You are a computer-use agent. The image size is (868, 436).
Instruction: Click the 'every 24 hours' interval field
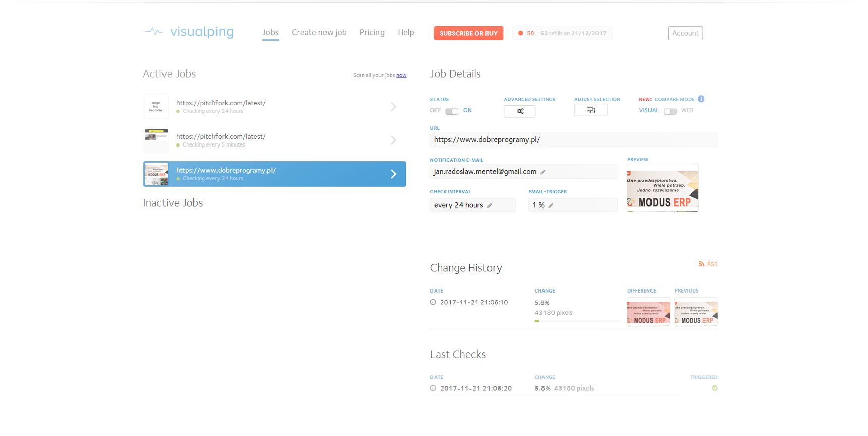[x=473, y=205]
